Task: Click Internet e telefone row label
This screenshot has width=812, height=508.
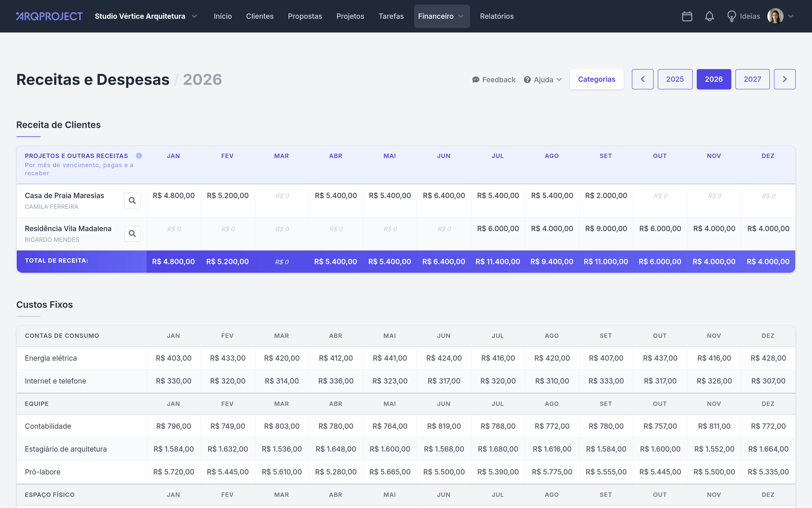Action: click(55, 381)
